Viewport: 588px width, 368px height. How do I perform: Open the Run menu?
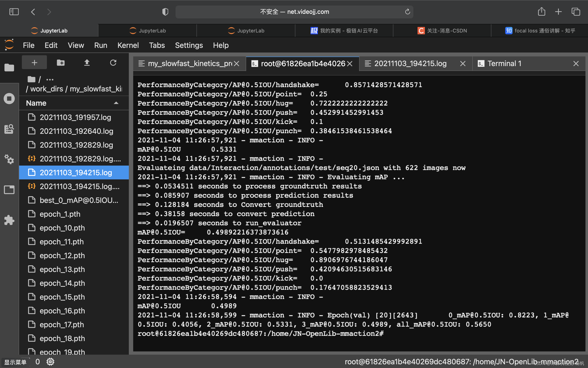[101, 45]
